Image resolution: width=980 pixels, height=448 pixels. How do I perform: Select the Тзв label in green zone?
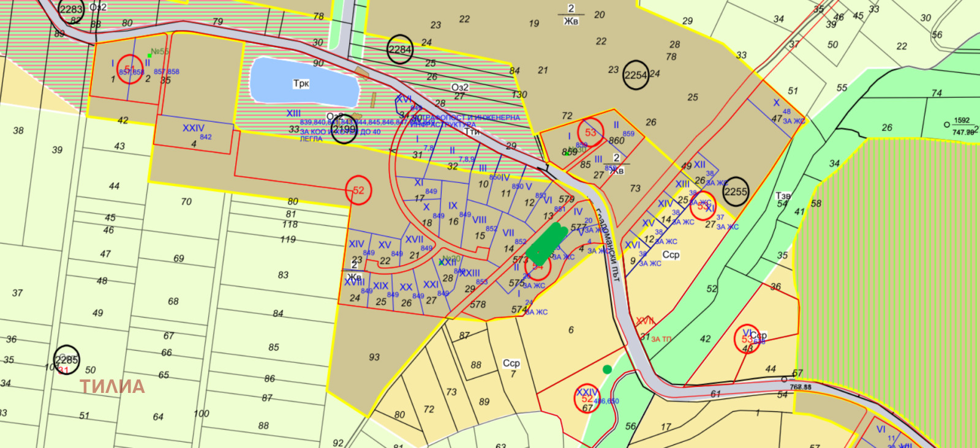click(783, 196)
